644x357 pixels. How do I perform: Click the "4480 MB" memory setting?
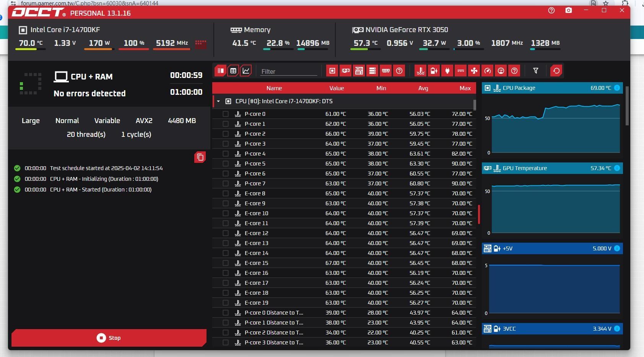coord(182,121)
